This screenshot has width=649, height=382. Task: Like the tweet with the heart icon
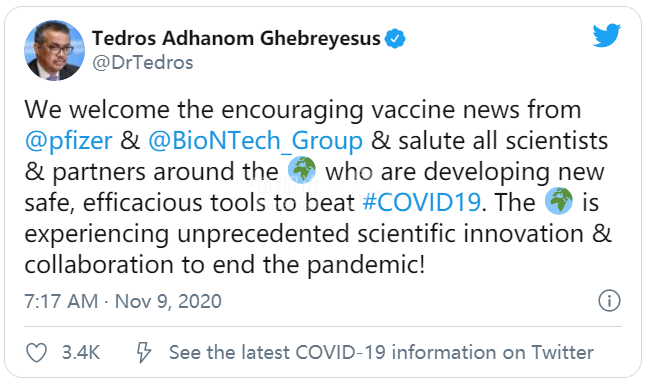tap(36, 353)
